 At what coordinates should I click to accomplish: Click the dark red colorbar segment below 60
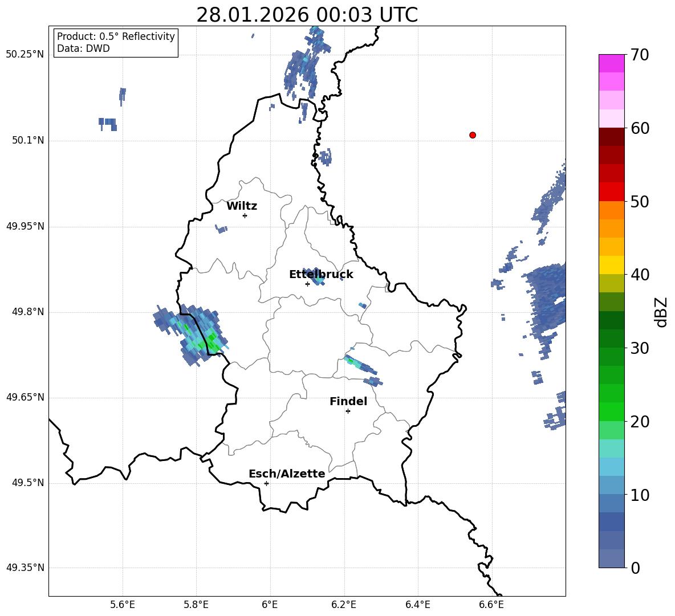coord(612,136)
